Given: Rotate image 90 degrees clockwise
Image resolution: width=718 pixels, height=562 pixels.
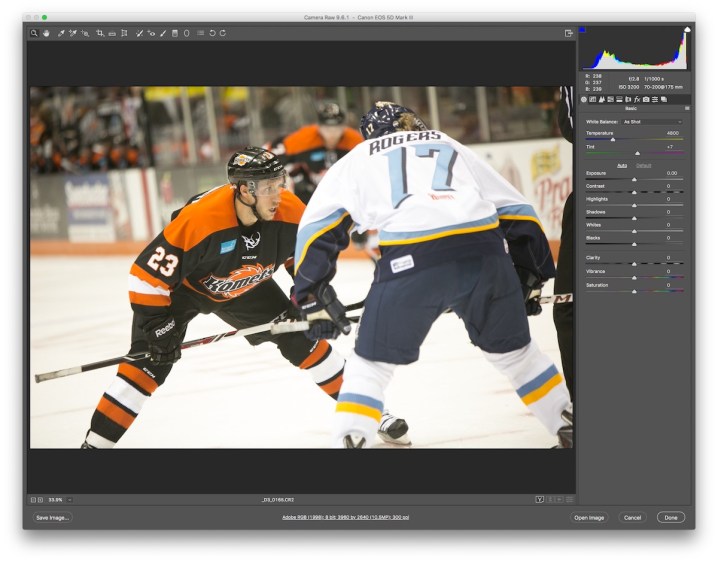Looking at the screenshot, I should 222,33.
